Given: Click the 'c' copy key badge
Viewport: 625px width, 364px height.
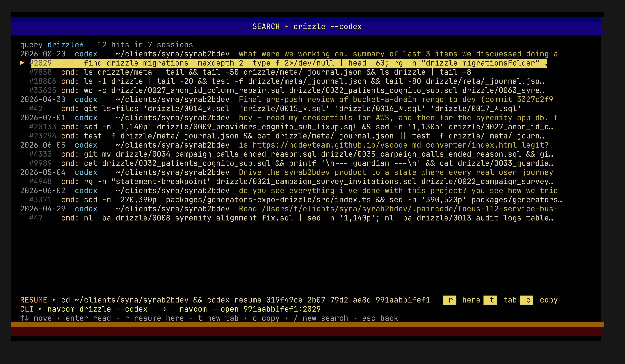Looking at the screenshot, I should click(x=526, y=300).
